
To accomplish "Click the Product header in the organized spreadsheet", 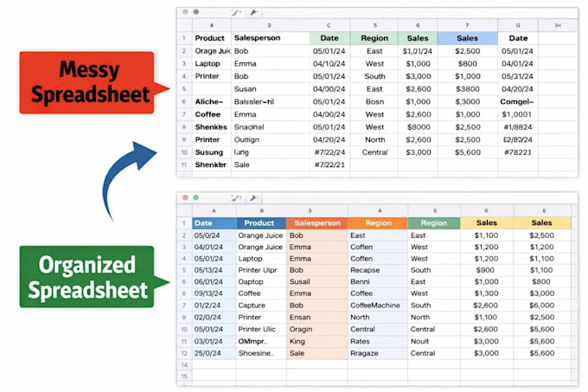I will 261,223.
